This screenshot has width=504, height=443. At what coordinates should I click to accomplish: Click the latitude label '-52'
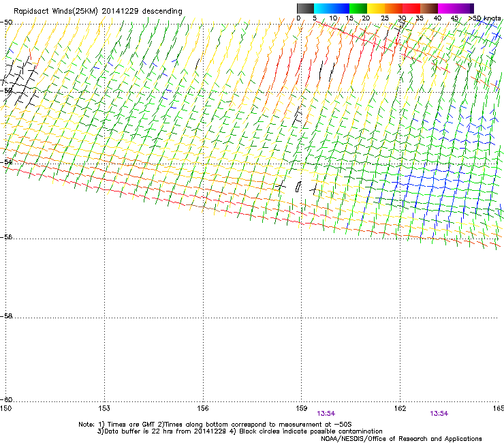6,91
